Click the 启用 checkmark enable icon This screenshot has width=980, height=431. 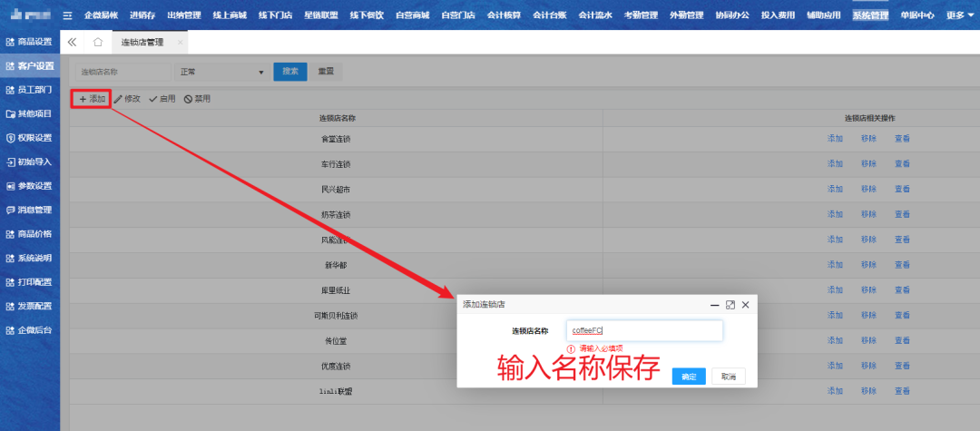153,99
